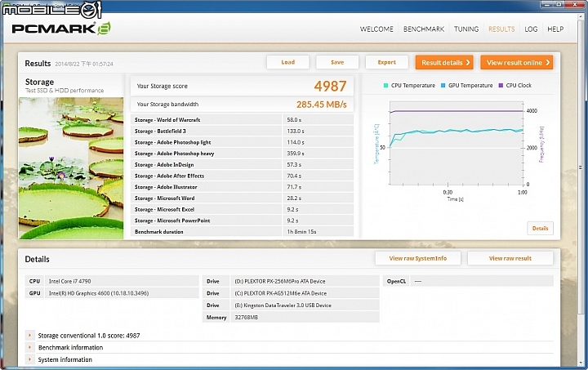
Task: Click the Load button
Action: click(x=288, y=62)
